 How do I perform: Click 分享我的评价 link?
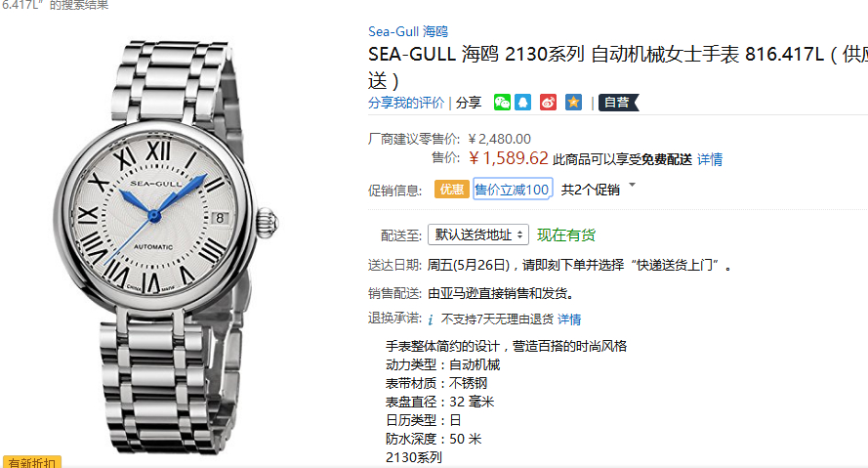pos(406,103)
